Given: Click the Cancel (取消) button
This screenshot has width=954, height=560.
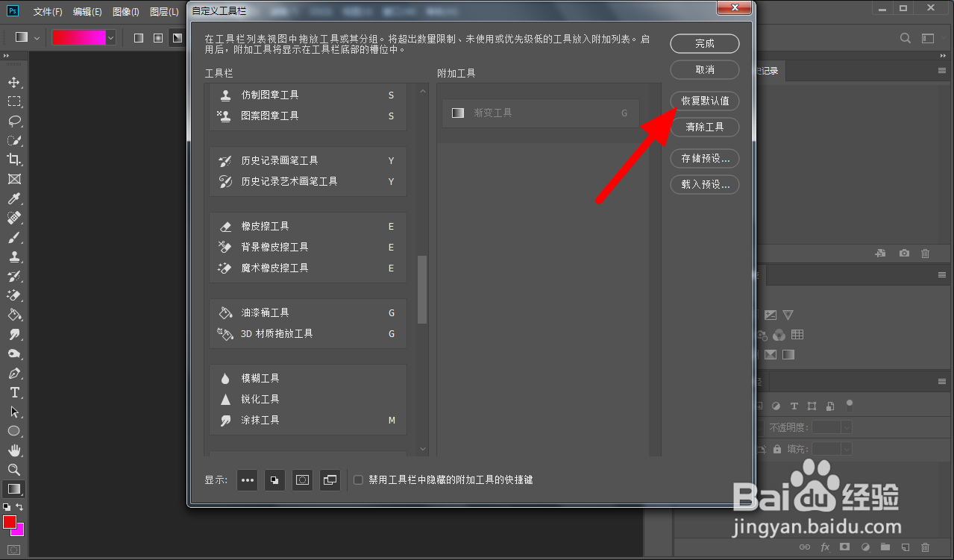Looking at the screenshot, I should click(705, 69).
